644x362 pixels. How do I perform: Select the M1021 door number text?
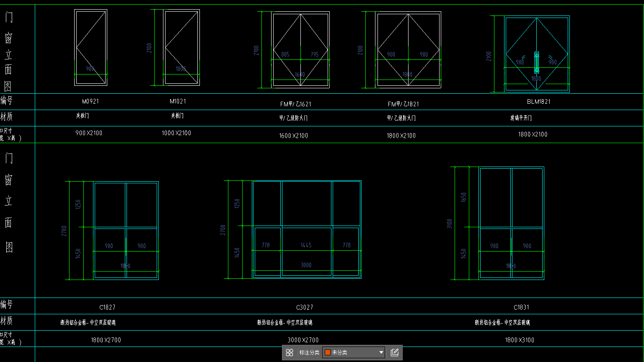click(x=178, y=101)
